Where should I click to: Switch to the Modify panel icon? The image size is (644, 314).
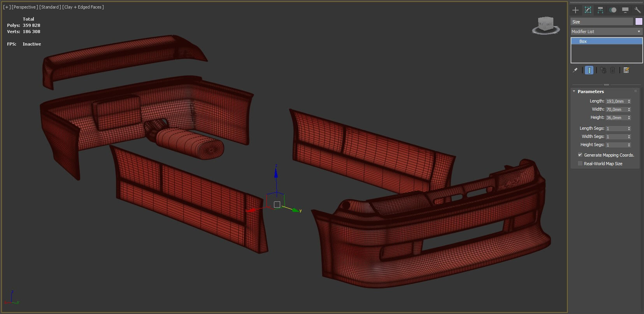point(588,10)
